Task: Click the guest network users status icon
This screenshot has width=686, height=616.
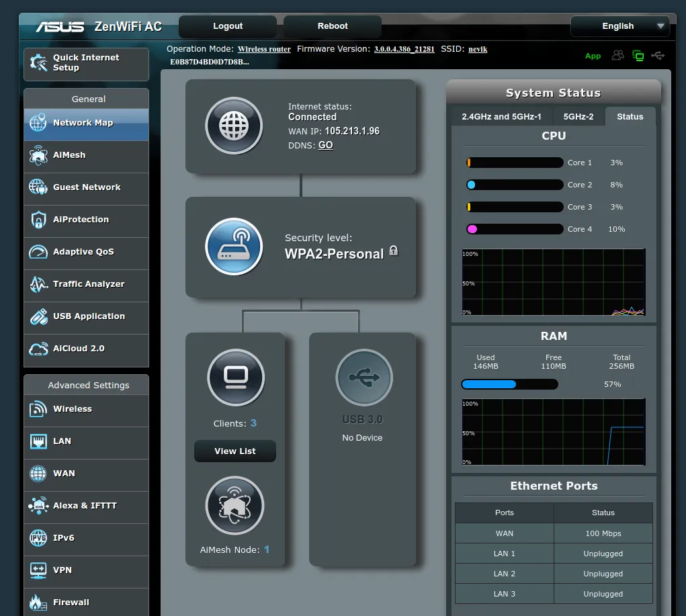Action: point(617,56)
